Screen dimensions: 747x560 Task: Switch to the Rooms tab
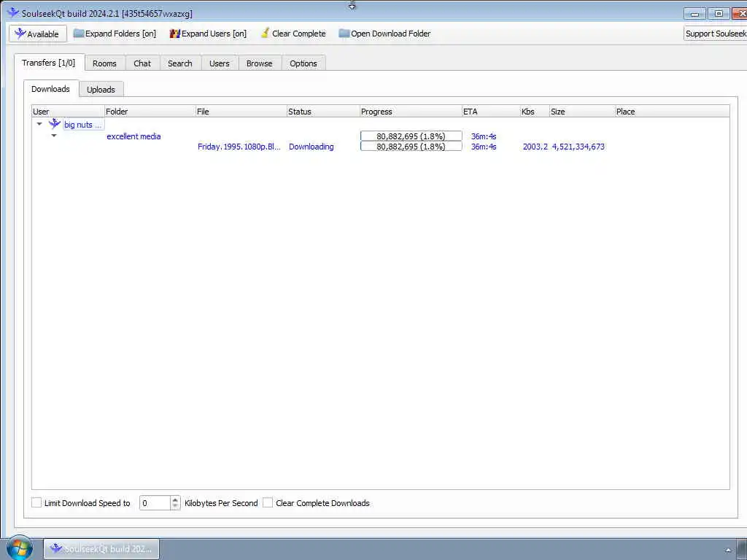[x=104, y=63]
